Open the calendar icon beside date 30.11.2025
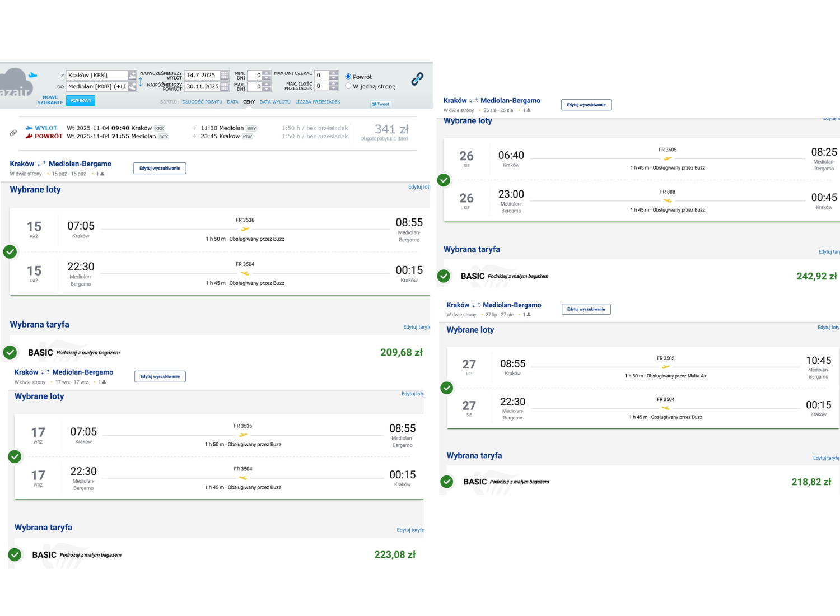The height and width of the screenshot is (616, 840). [225, 86]
